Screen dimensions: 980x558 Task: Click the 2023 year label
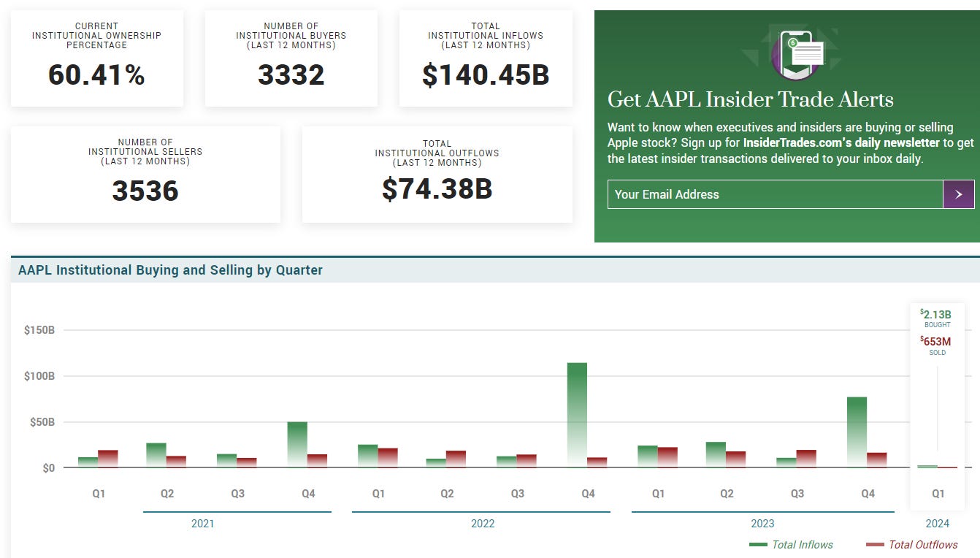pyautogui.click(x=762, y=524)
